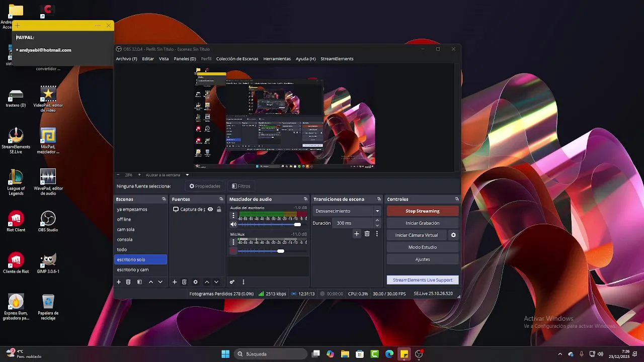Unmute Mic/Aux red speaker icon
Image resolution: width=644 pixels, height=362 pixels.
(233, 250)
